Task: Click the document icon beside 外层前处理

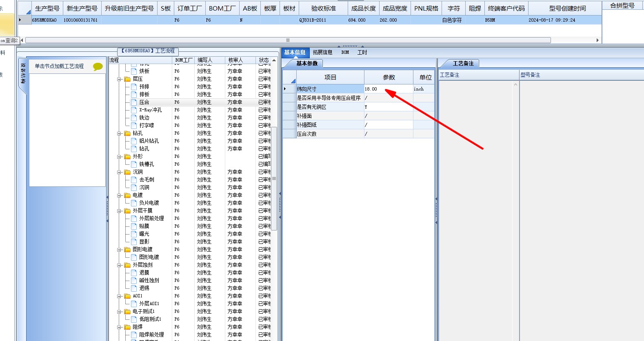Action: (x=134, y=219)
